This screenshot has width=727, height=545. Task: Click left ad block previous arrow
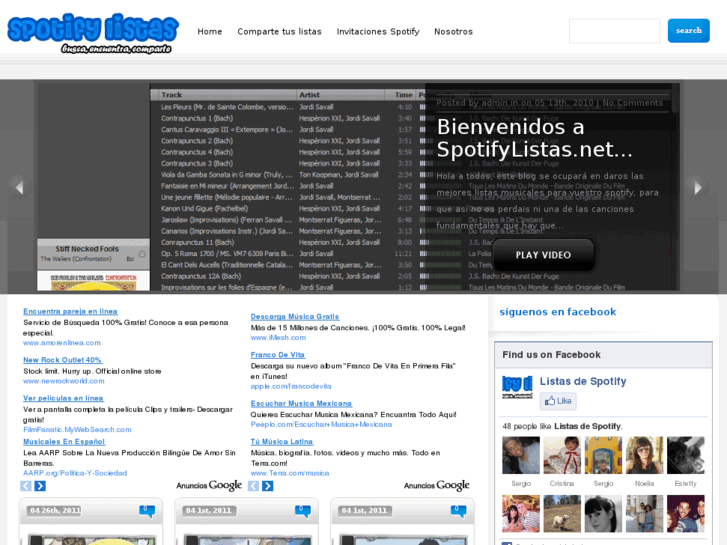(x=26, y=486)
